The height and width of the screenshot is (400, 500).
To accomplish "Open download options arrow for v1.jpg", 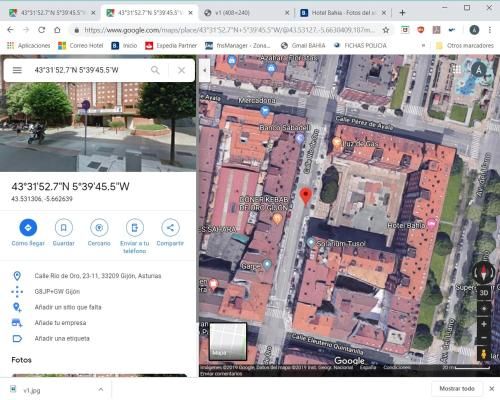I will 101,389.
